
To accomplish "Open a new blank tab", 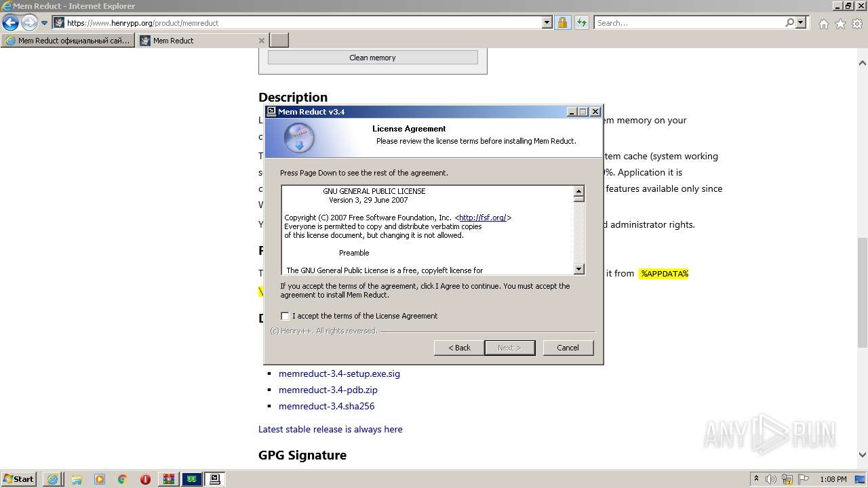I will click(279, 41).
